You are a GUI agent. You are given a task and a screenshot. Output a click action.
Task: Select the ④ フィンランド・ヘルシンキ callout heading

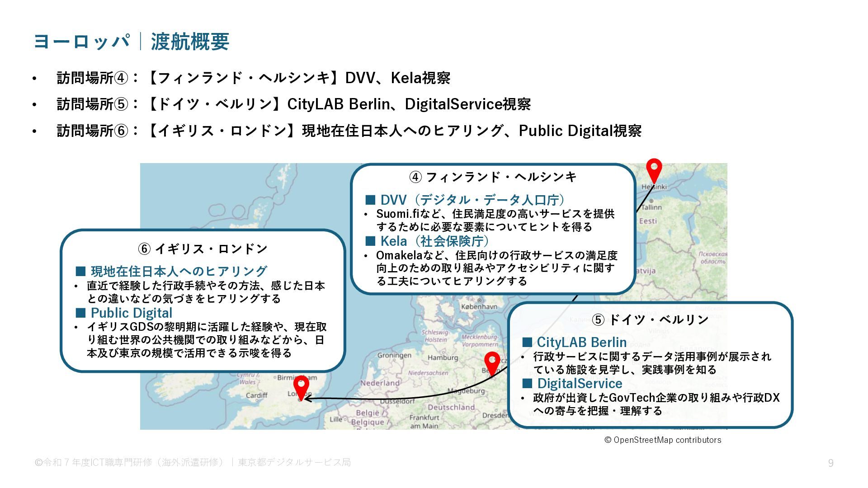tap(493, 177)
